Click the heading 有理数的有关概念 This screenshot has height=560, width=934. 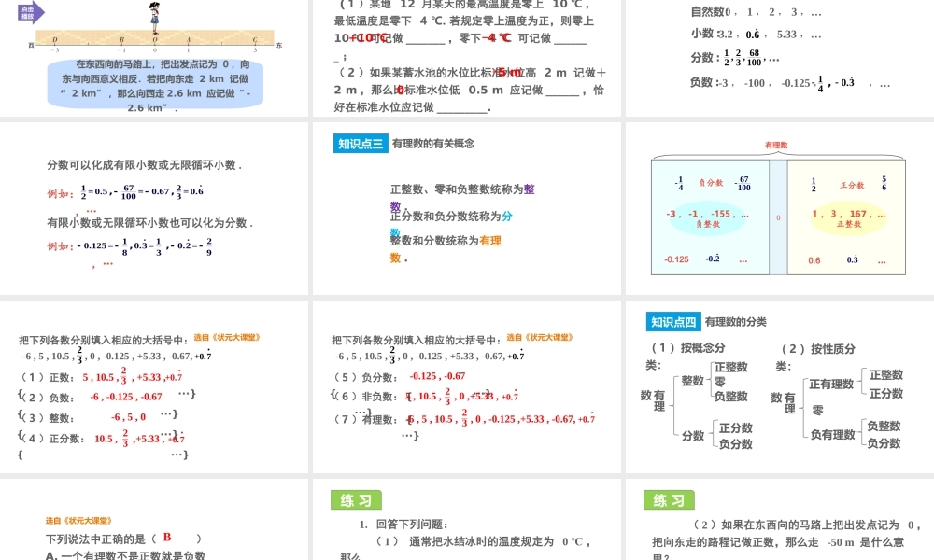click(433, 144)
